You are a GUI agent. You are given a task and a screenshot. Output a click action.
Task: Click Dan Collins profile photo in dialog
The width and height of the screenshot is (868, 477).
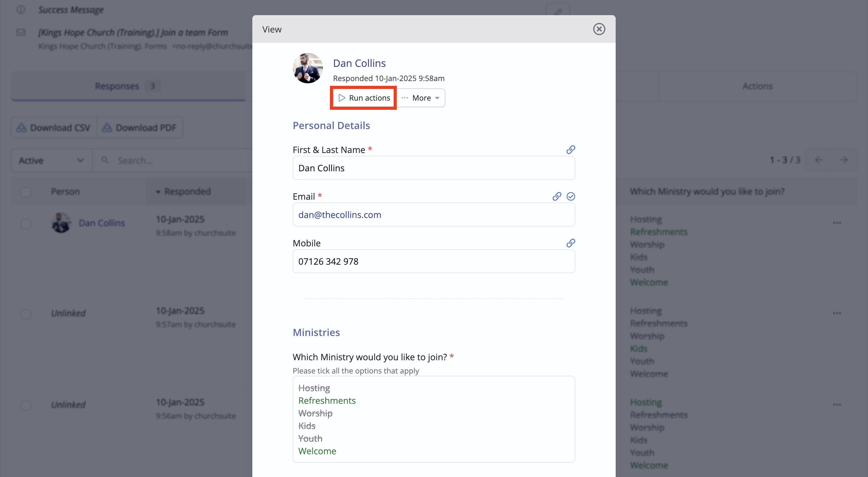tap(307, 68)
